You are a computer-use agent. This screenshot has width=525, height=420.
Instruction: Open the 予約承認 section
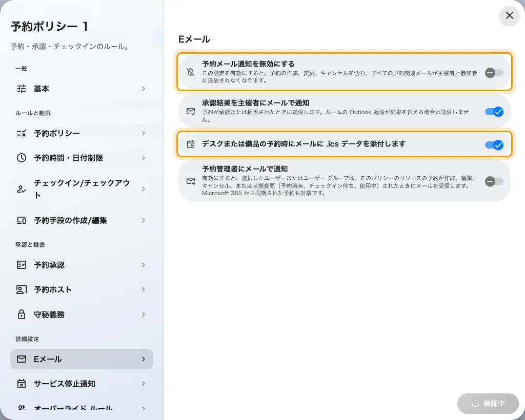tap(82, 265)
